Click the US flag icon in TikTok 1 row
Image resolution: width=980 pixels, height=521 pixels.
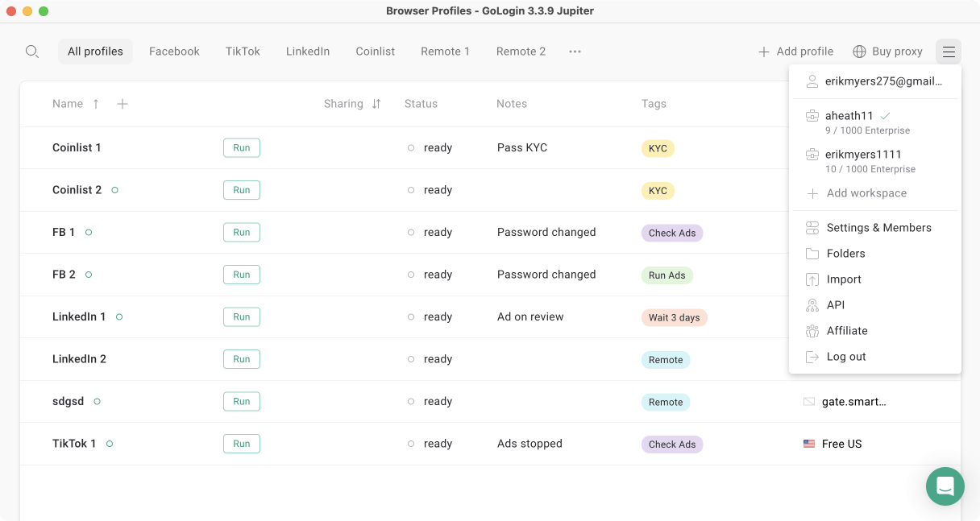point(809,444)
